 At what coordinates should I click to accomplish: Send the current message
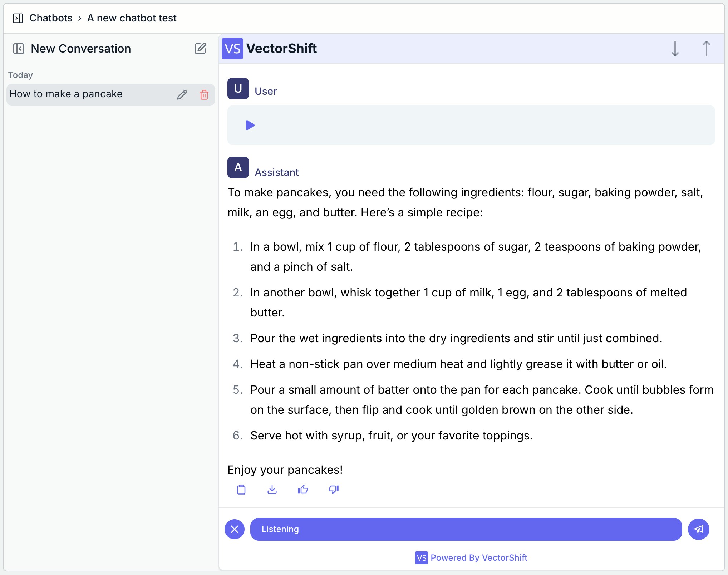pyautogui.click(x=699, y=529)
